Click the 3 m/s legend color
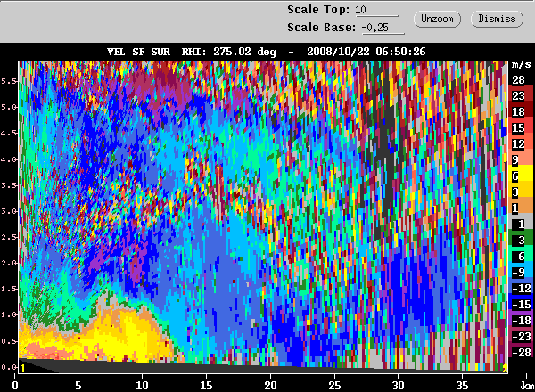 pos(521,192)
